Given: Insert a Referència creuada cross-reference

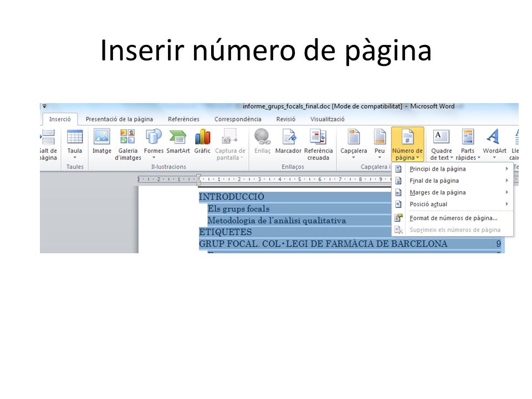Looking at the screenshot, I should pos(318,144).
